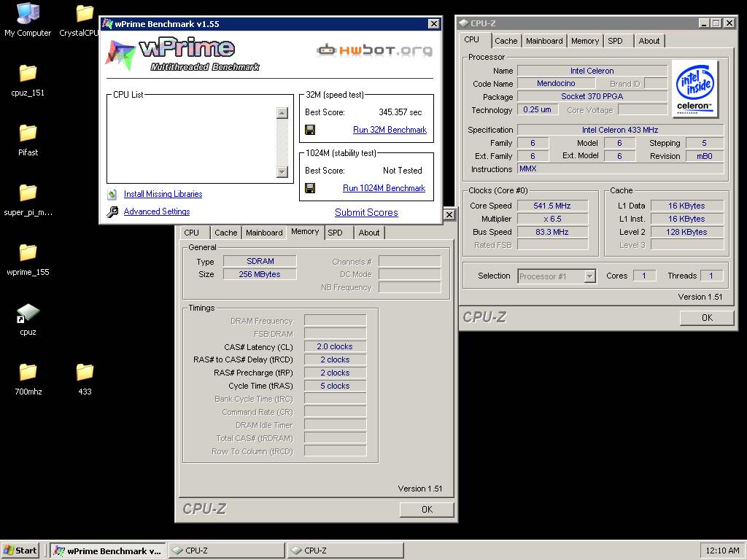This screenshot has width=747, height=560.
Task: Open the Start menu
Action: (20, 551)
